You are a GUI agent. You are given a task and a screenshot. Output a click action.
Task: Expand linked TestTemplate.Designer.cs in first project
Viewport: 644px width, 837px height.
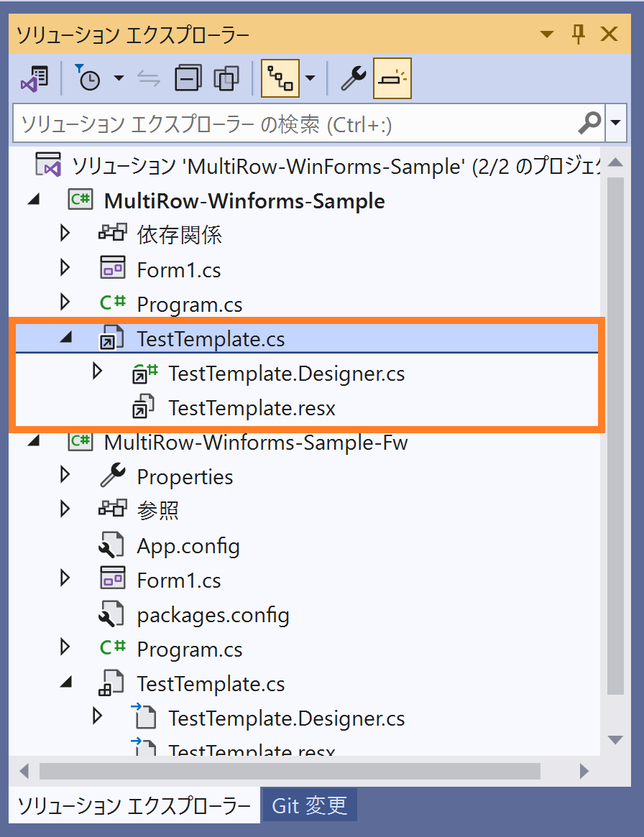point(97,371)
